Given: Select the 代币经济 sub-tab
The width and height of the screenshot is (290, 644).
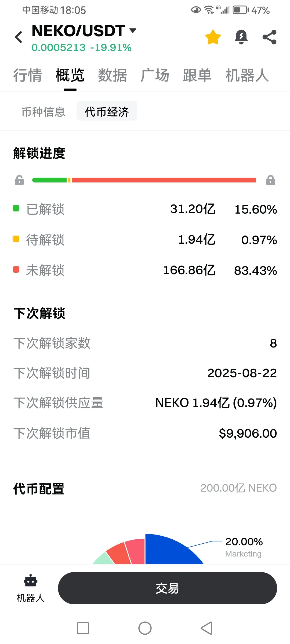Looking at the screenshot, I should (x=107, y=112).
